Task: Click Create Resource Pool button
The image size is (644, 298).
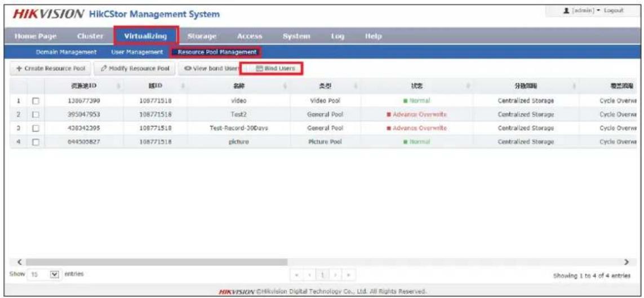Action: click(x=50, y=69)
